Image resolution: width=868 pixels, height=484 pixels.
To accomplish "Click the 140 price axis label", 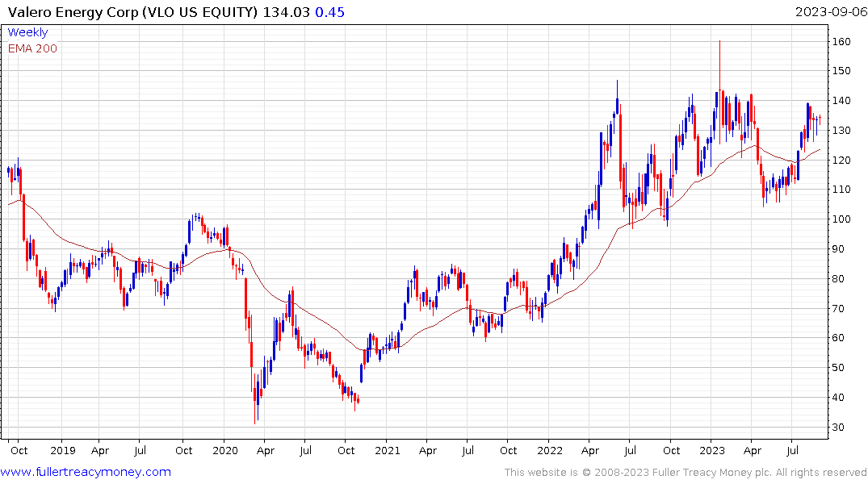I will coord(841,101).
